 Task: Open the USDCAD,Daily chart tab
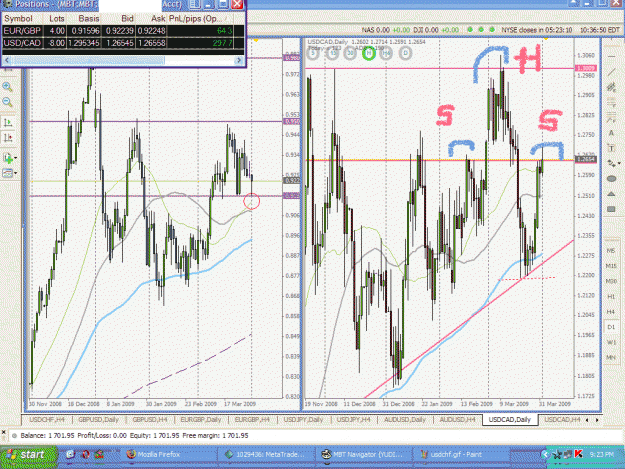point(509,420)
